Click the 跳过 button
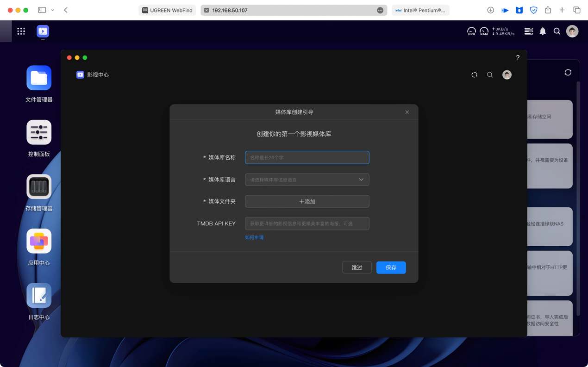The height and width of the screenshot is (367, 588). pyautogui.click(x=357, y=267)
